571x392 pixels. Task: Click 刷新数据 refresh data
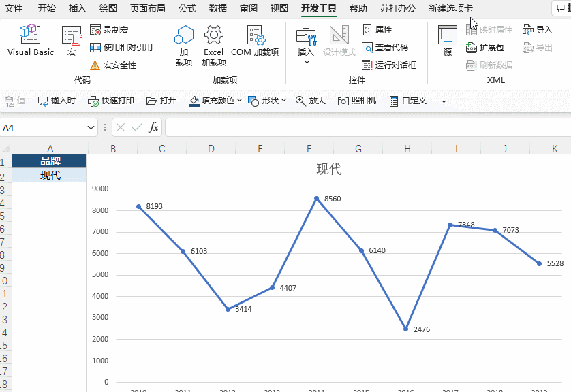point(489,65)
